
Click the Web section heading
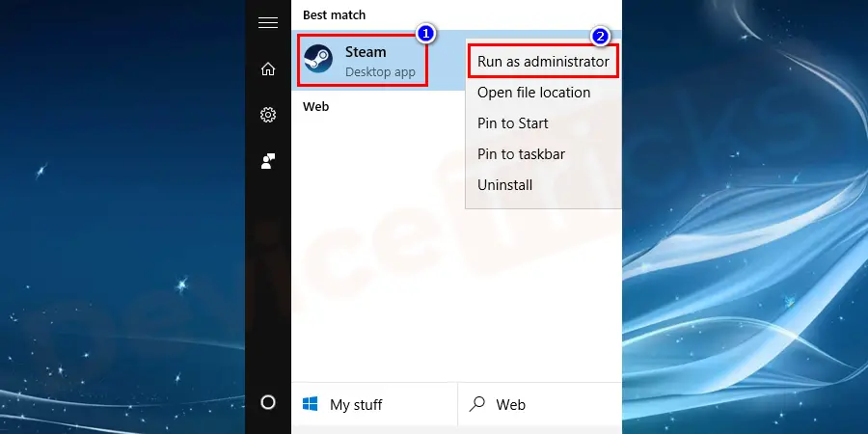[x=315, y=107]
